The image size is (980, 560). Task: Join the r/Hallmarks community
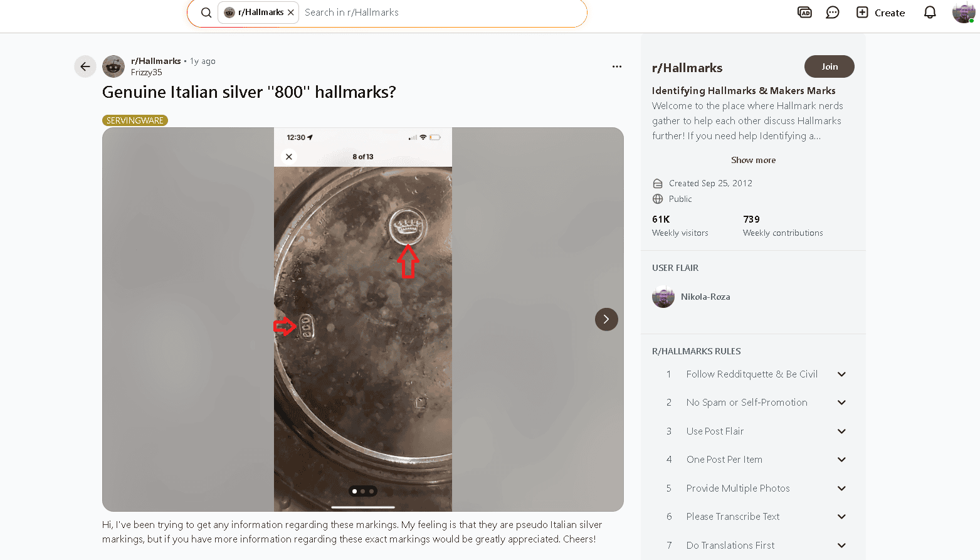(829, 66)
